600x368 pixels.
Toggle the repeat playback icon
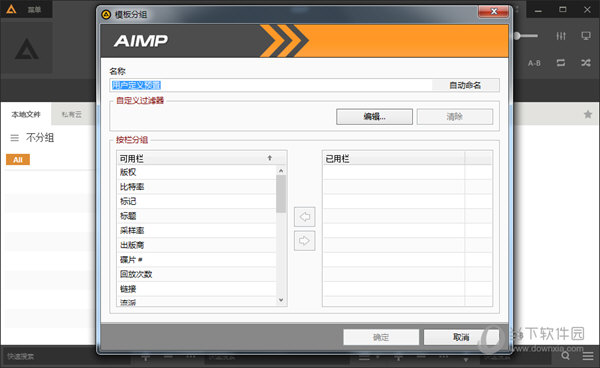(561, 63)
